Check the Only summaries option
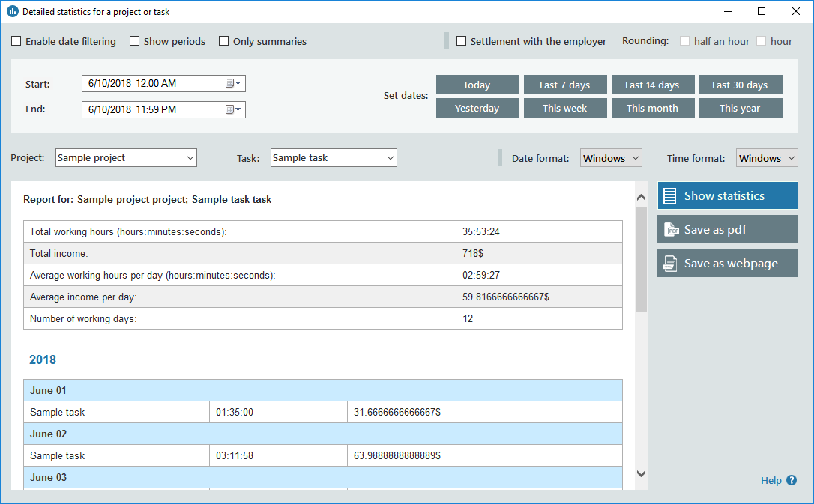This screenshot has width=814, height=504. click(x=224, y=42)
